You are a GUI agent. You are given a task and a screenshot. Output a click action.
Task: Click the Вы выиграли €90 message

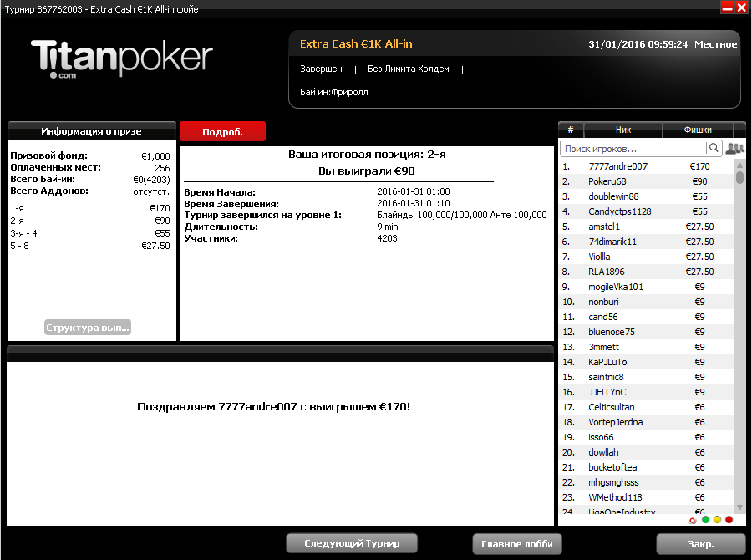[x=367, y=171]
